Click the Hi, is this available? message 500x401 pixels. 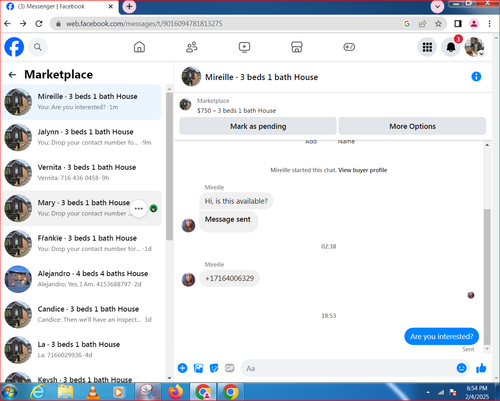[236, 201]
